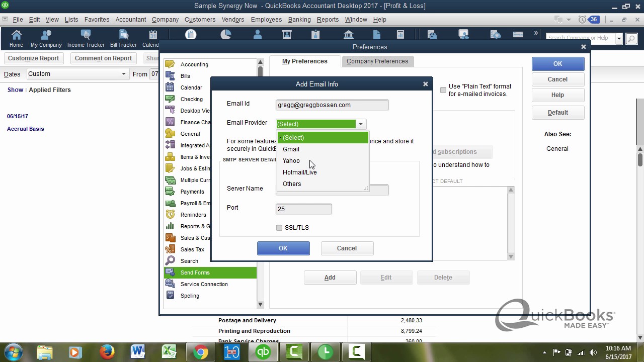
Task: Collapse the Email Provider dropdown arrow
Action: 361,124
